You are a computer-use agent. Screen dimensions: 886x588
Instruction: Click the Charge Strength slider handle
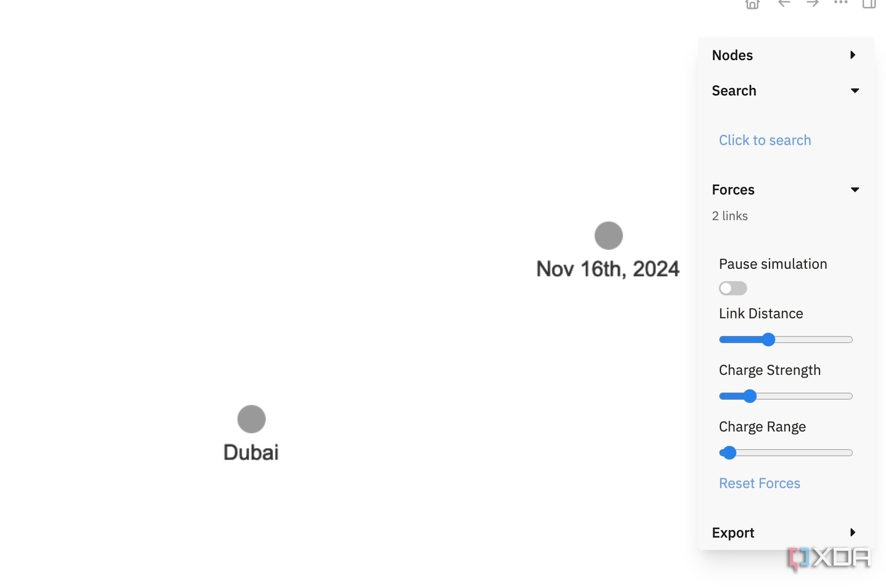750,396
